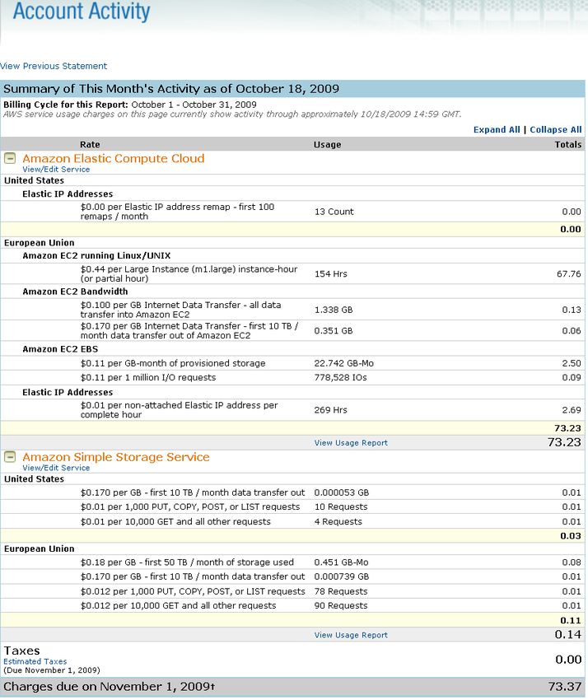This screenshot has width=588, height=700.
Task: Click the Usage column header
Action: click(x=327, y=144)
